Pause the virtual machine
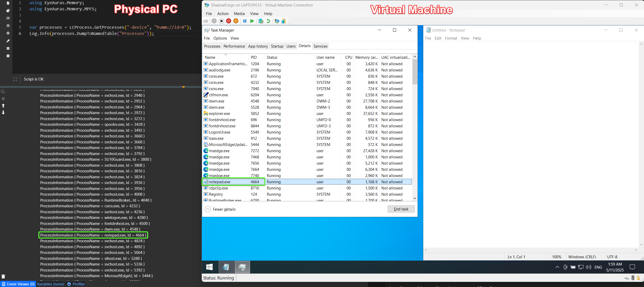This screenshot has width=644, height=287. pos(245,21)
